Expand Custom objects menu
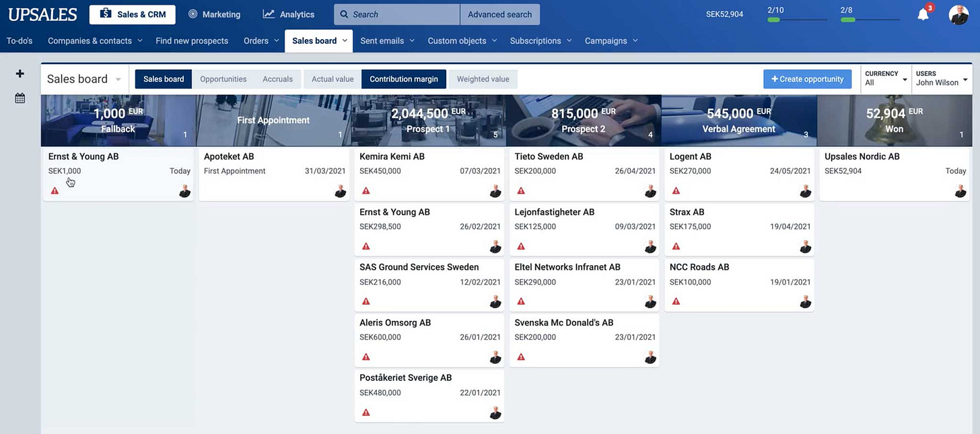Viewport: 980px width, 434px height. 462,40
